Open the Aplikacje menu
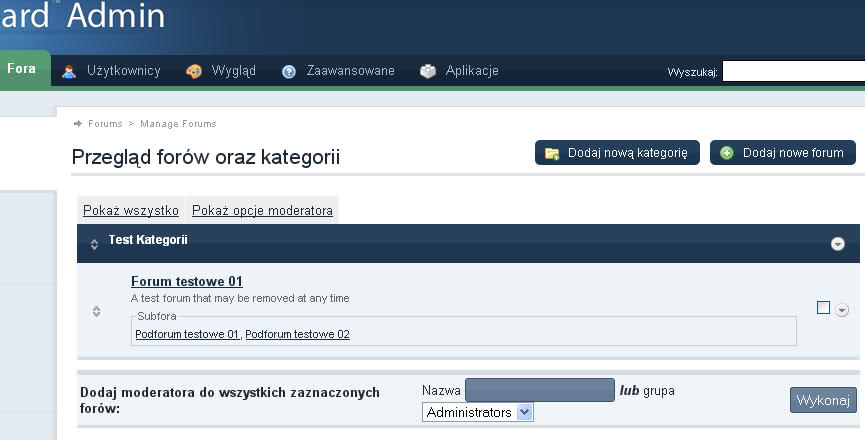Screen dimensions: 865x440 (472, 71)
